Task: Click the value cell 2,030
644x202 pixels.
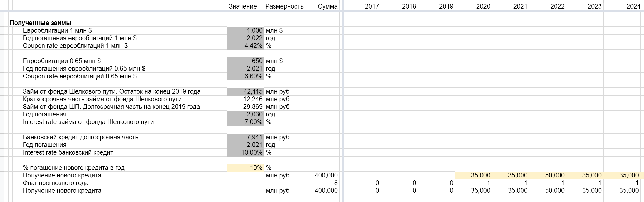Action: (x=246, y=114)
